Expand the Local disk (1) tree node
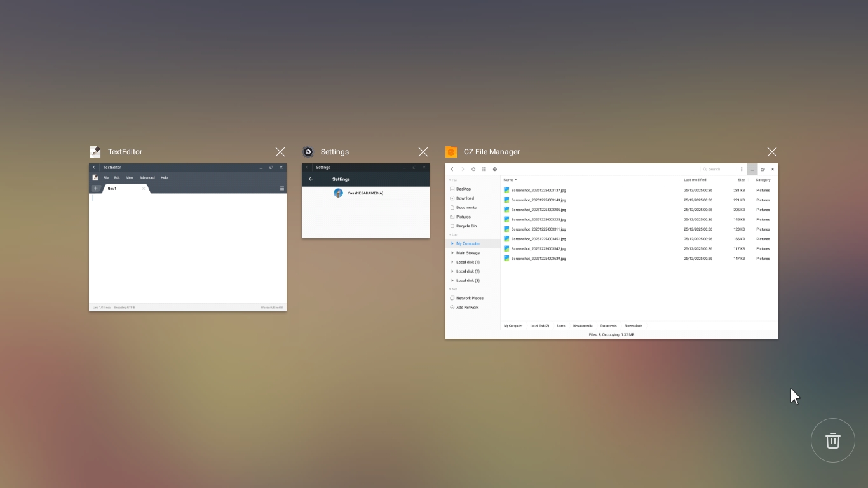The height and width of the screenshot is (488, 868). pos(452,262)
